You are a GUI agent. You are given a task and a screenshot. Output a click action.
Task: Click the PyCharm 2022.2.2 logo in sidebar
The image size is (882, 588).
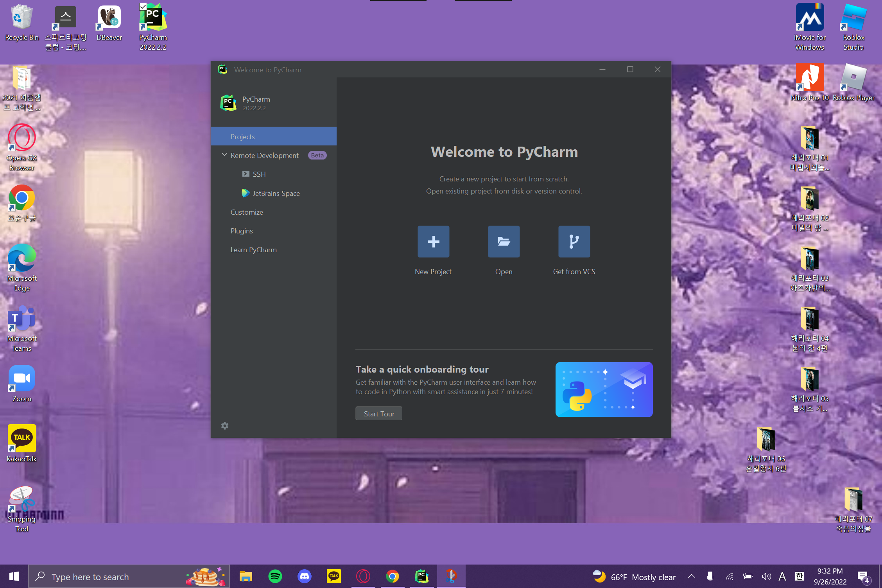228,103
